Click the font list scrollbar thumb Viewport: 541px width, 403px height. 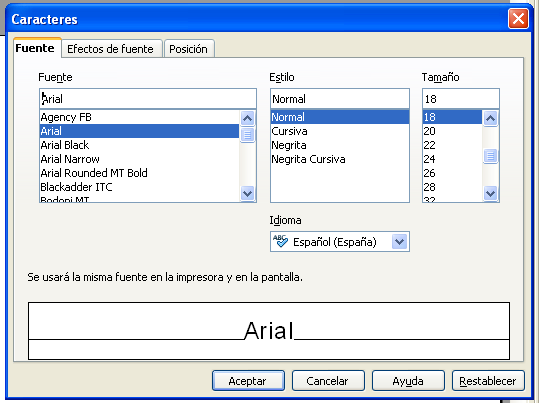(x=247, y=134)
